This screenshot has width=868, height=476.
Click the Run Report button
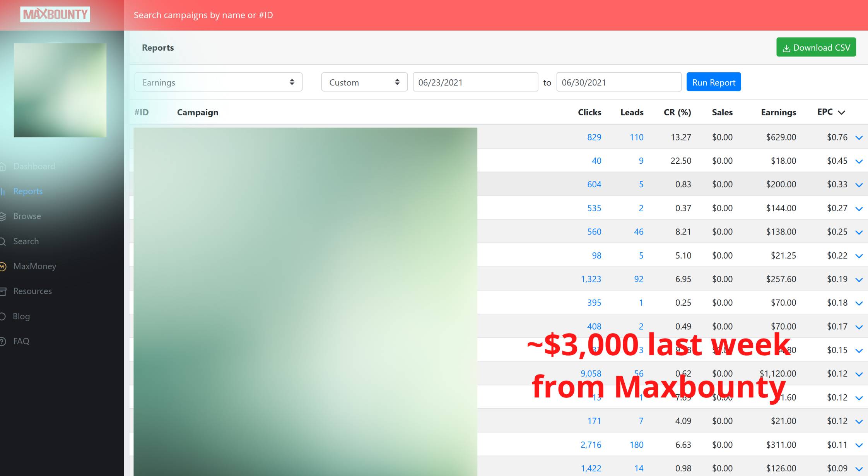[714, 82]
